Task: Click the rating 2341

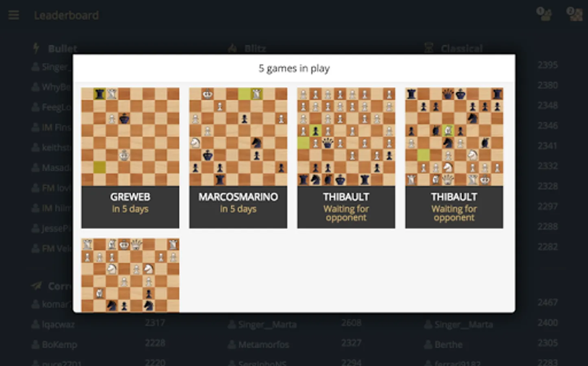Action: click(548, 146)
